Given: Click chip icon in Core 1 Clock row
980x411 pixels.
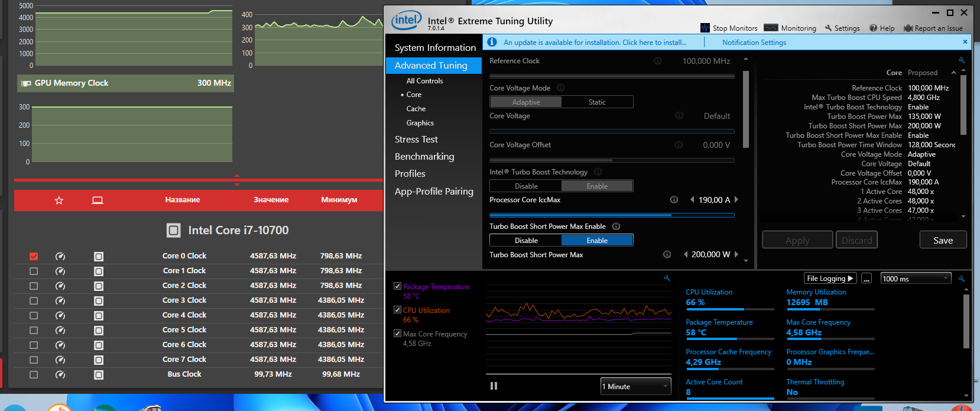Looking at the screenshot, I should [x=99, y=271].
